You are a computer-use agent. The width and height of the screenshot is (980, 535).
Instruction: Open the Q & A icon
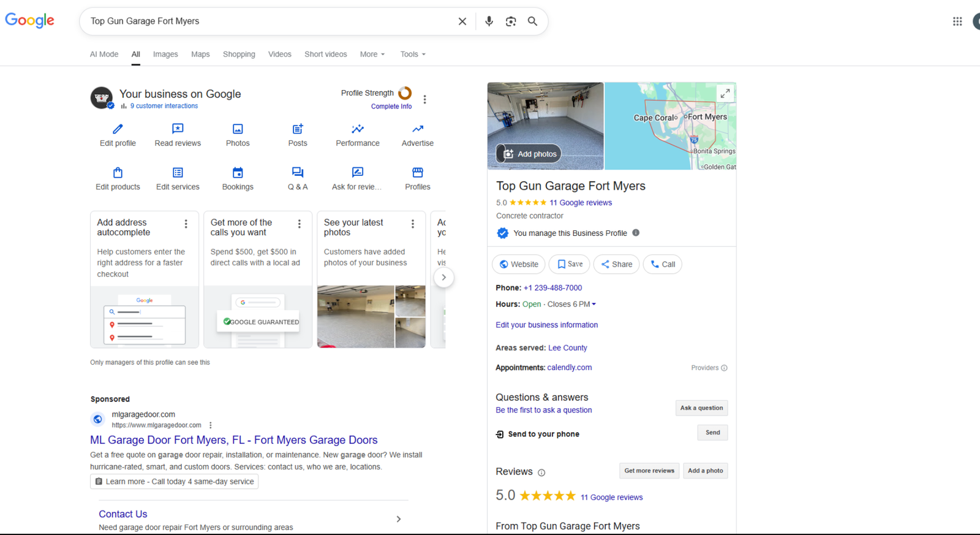tap(298, 173)
